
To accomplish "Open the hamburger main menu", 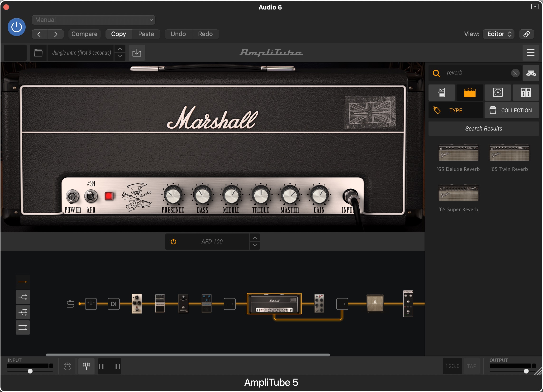I will 530,53.
